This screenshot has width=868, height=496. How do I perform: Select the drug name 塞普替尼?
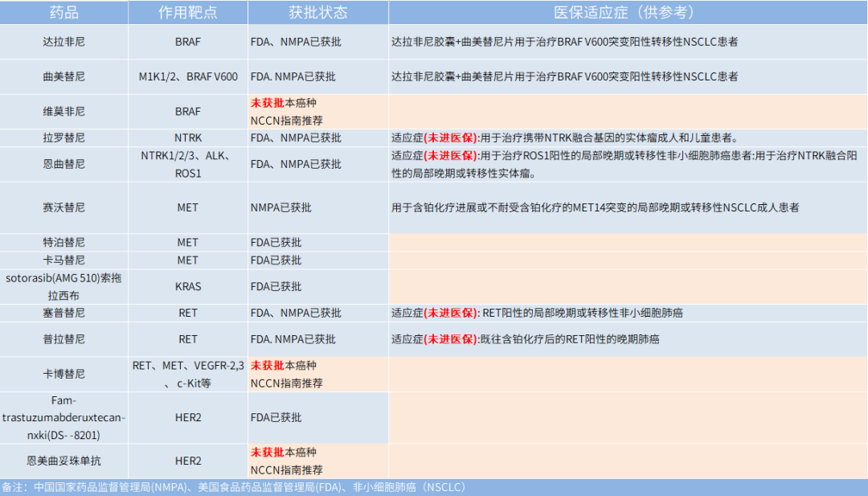coord(64,313)
